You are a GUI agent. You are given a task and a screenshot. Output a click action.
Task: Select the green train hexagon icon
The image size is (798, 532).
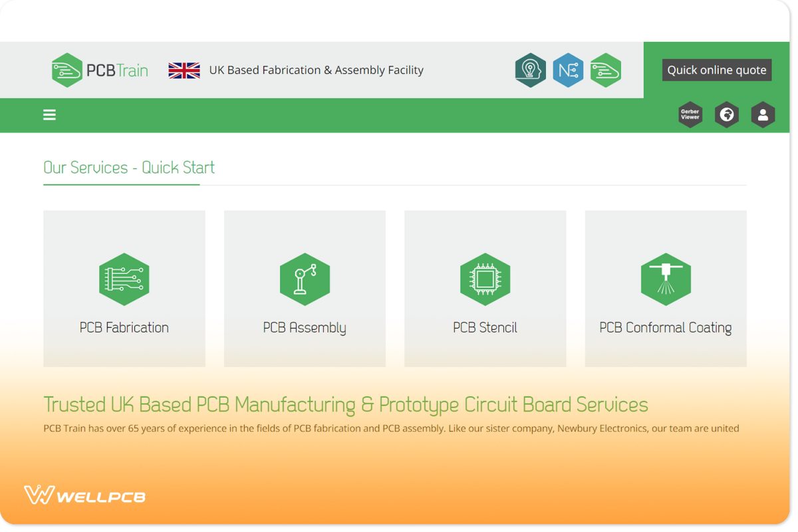pos(606,69)
